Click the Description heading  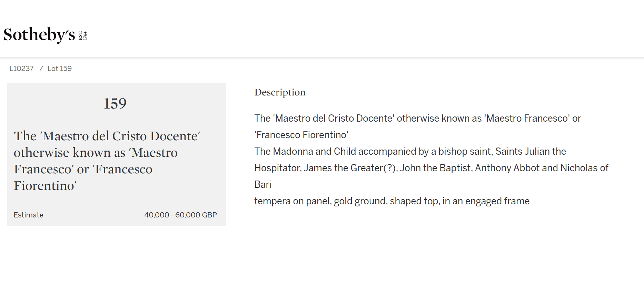click(x=280, y=92)
